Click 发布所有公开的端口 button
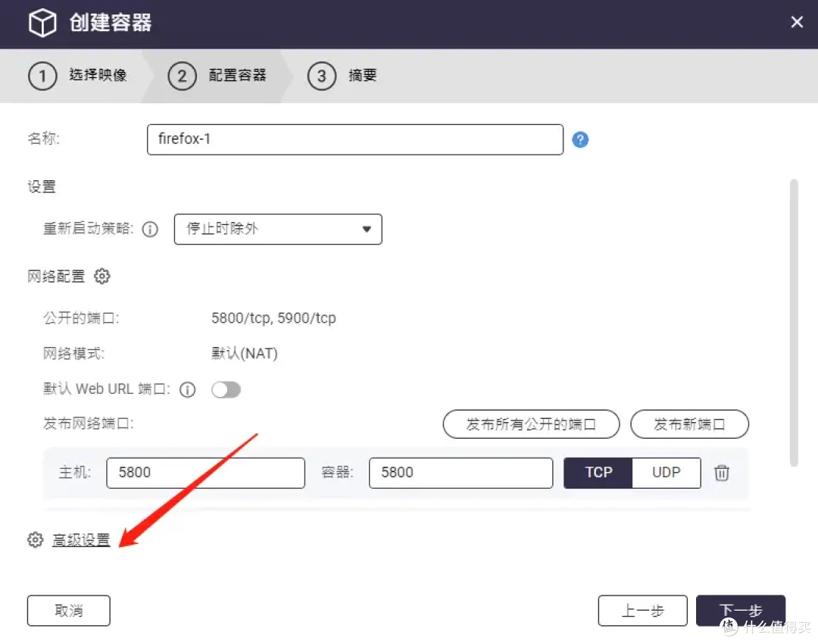This screenshot has height=644, width=818. pos(531,424)
